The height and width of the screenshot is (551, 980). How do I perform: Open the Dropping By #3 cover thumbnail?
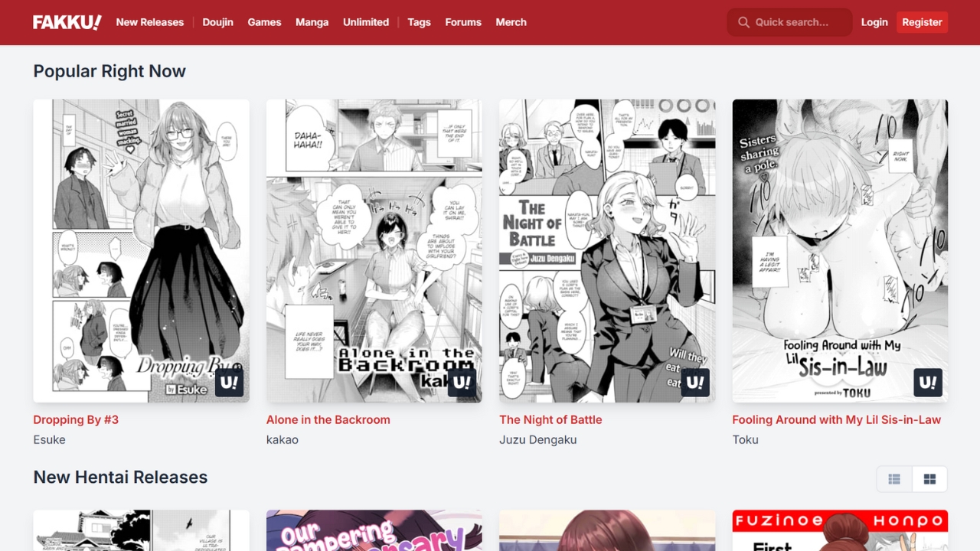(141, 250)
